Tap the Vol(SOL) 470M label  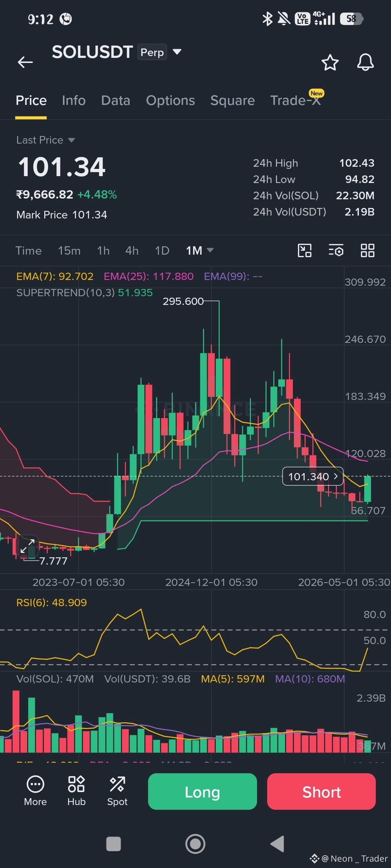[x=55, y=679]
